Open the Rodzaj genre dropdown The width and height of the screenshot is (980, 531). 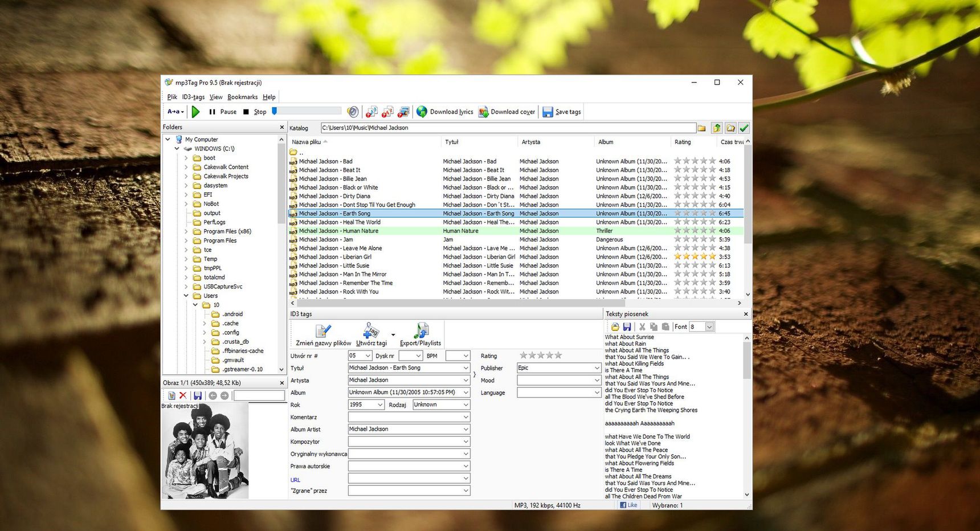coord(465,405)
